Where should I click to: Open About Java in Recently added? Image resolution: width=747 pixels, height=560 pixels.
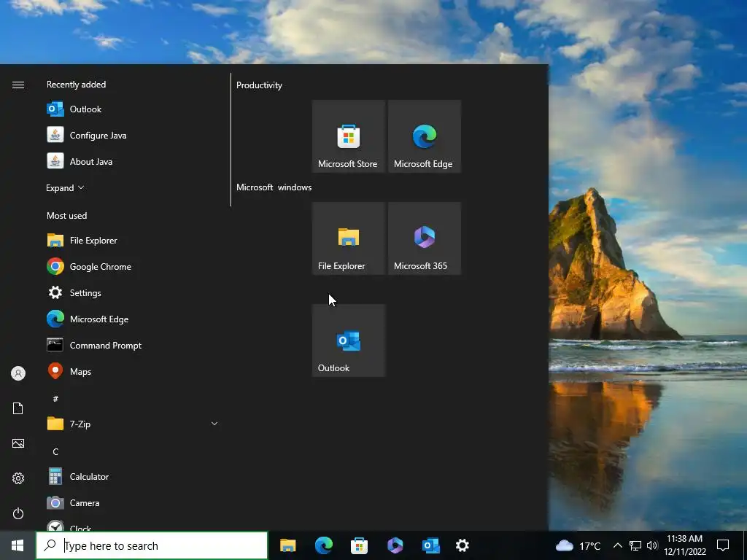tap(131, 161)
